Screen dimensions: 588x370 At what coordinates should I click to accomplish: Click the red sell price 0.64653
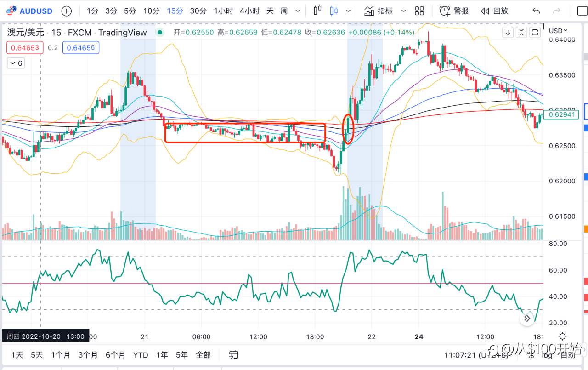point(25,47)
